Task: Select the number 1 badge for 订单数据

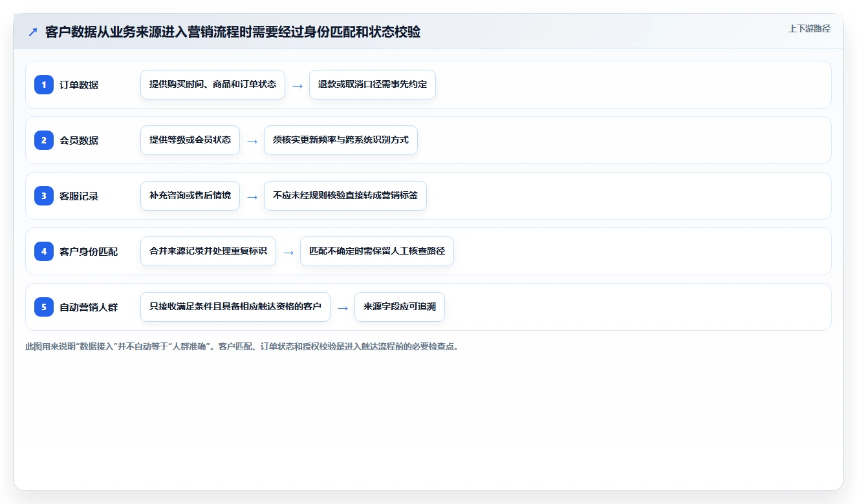Action: coord(44,85)
